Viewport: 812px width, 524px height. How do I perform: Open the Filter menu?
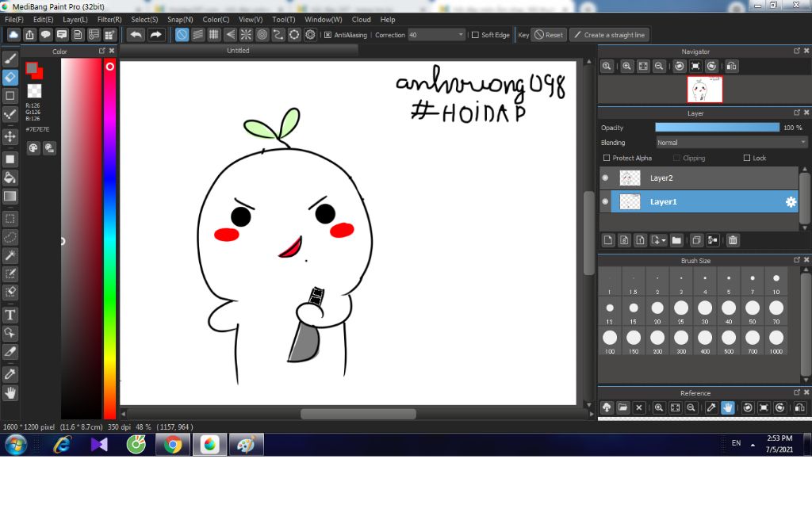(109, 19)
